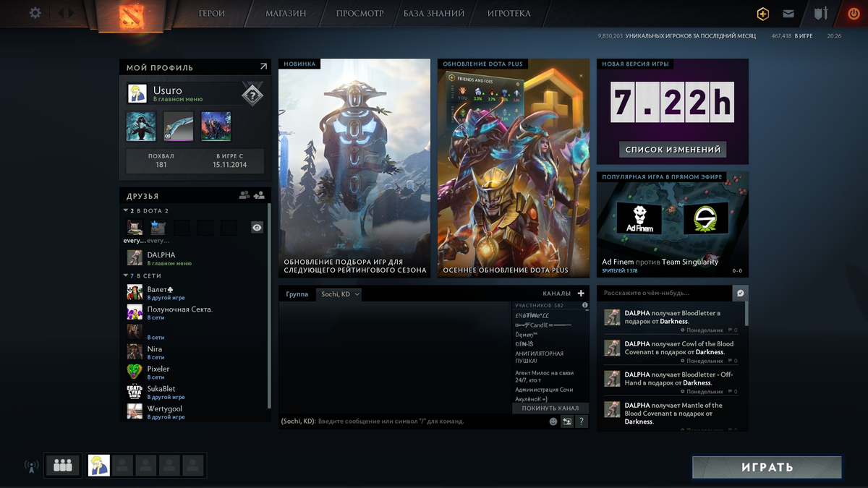This screenshot has width=868, height=488.
Task: Click the channel members info icon
Action: [x=584, y=306]
